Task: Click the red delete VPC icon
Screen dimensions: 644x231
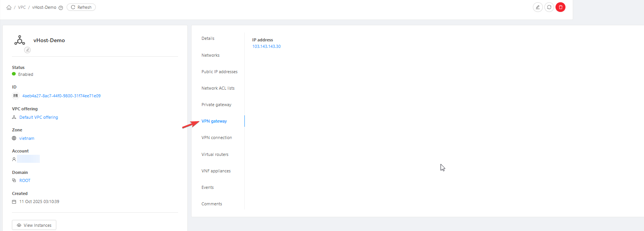Action: click(x=560, y=7)
